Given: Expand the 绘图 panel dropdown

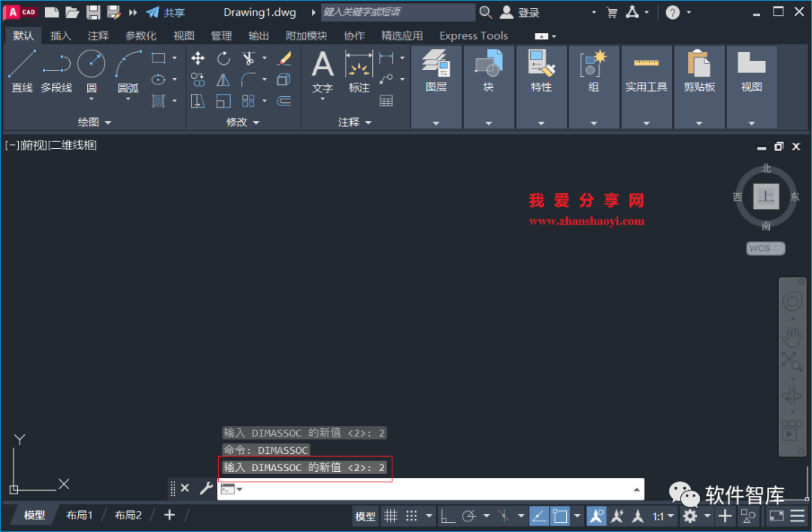Looking at the screenshot, I should click(x=106, y=122).
